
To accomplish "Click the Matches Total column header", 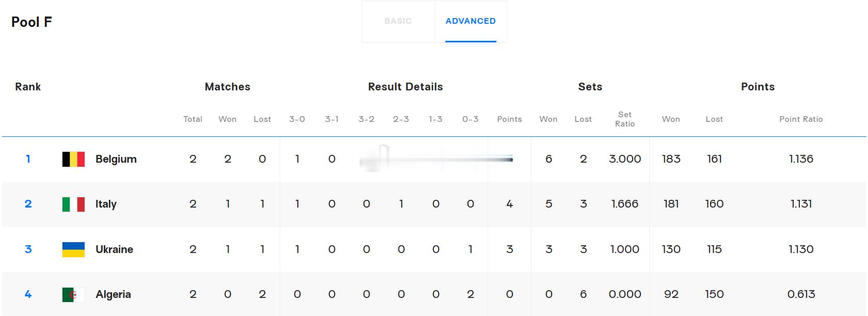I will click(x=193, y=119).
